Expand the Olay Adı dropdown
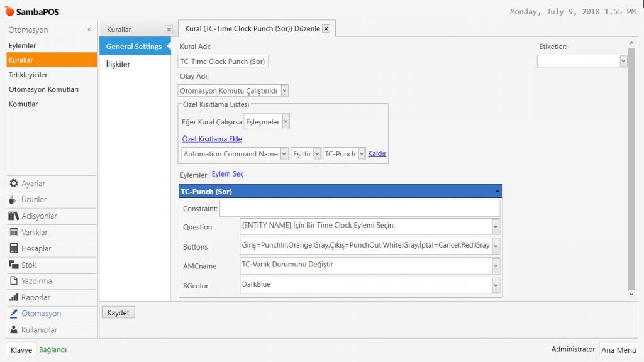Screen dimensions: 644x362 285,90
